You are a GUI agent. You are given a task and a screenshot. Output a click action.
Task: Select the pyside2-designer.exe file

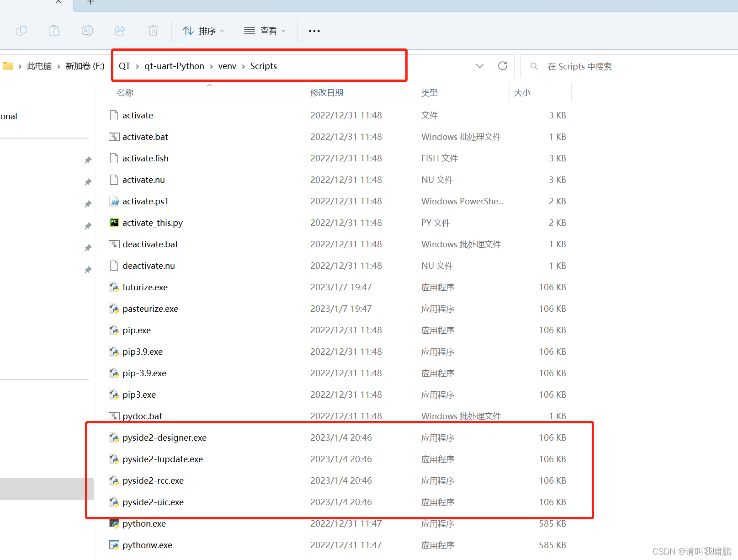(x=165, y=438)
